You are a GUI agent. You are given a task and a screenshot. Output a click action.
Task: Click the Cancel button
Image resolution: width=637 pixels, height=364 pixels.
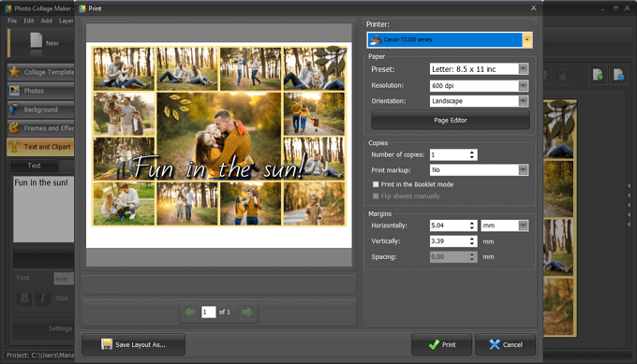coord(505,344)
